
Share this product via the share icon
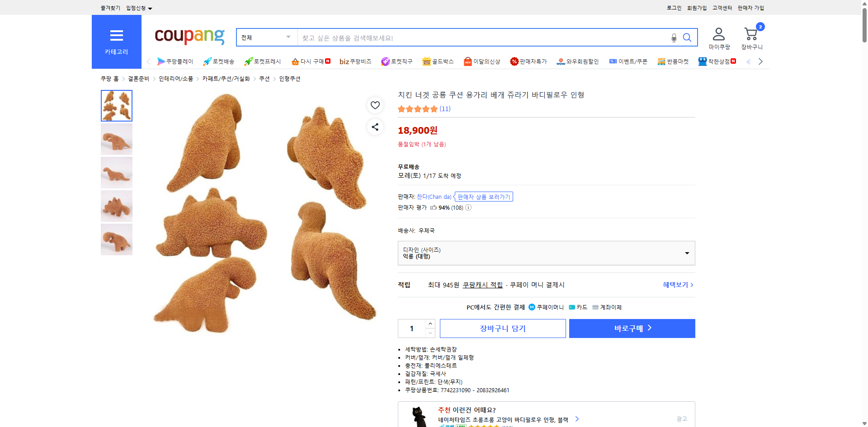[375, 127]
